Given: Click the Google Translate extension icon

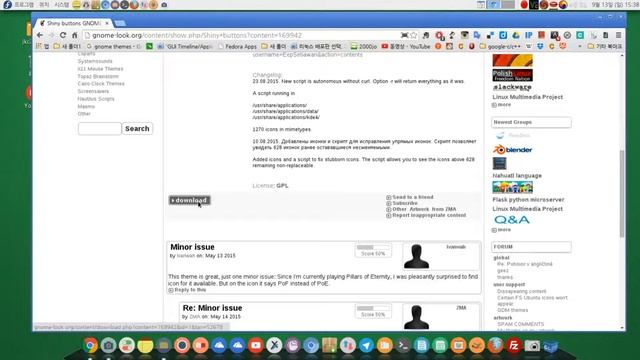Looking at the screenshot, I should tap(477, 35).
